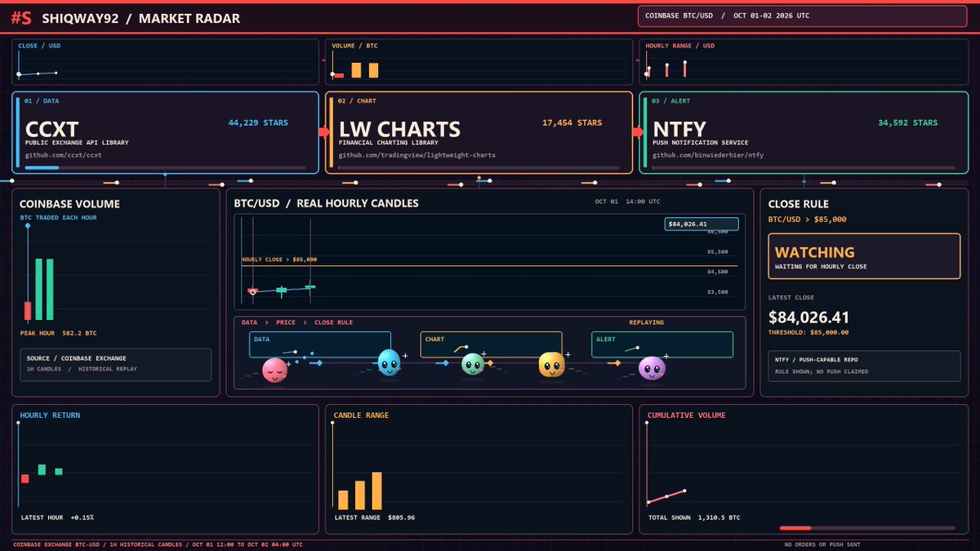The height and width of the screenshot is (551, 980).
Task: Click the purple blob mascot
Action: point(652,368)
